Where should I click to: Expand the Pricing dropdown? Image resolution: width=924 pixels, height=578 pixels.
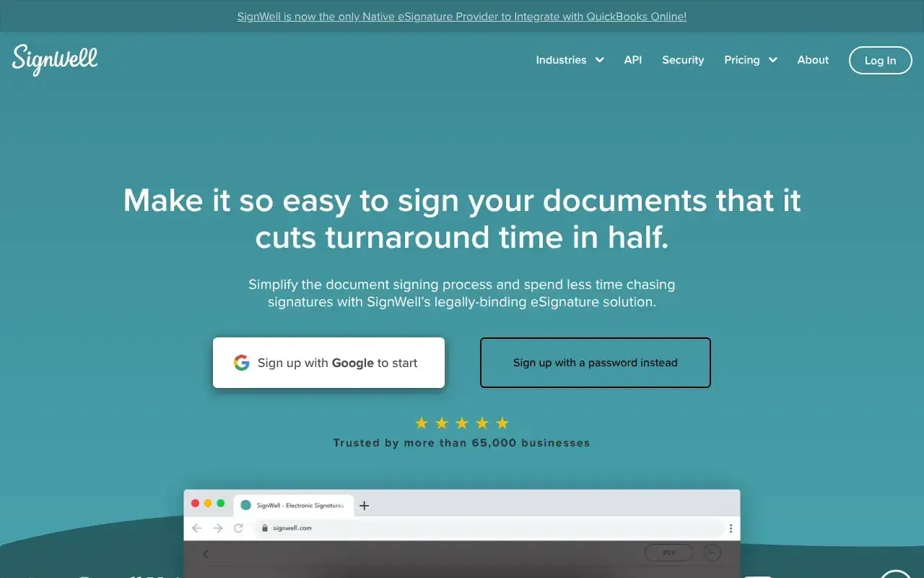click(750, 60)
